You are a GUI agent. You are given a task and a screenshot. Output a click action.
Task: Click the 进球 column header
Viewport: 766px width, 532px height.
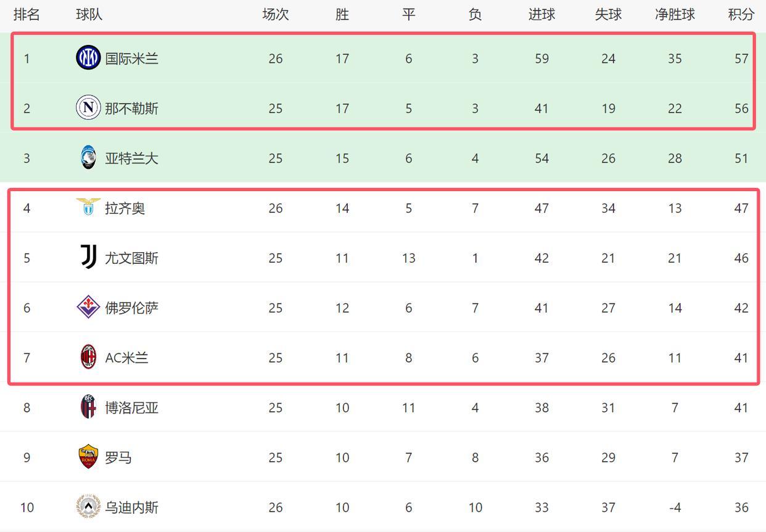tap(542, 15)
